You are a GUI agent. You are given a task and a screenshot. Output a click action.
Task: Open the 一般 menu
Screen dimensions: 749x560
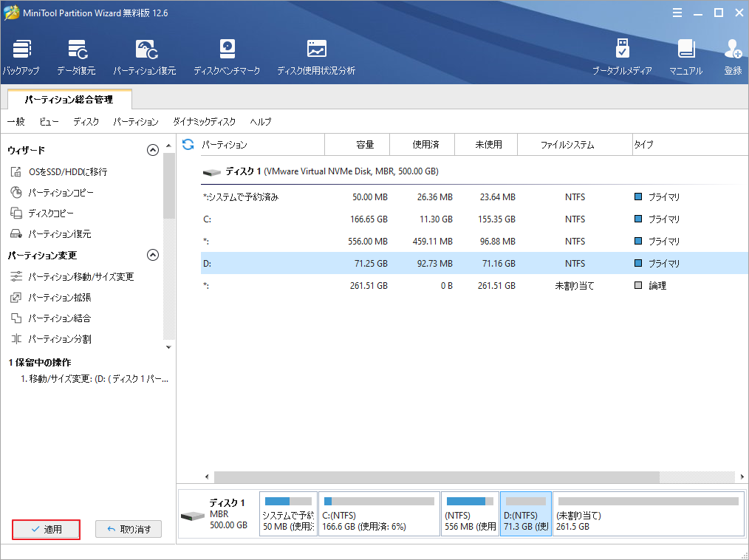(x=16, y=121)
